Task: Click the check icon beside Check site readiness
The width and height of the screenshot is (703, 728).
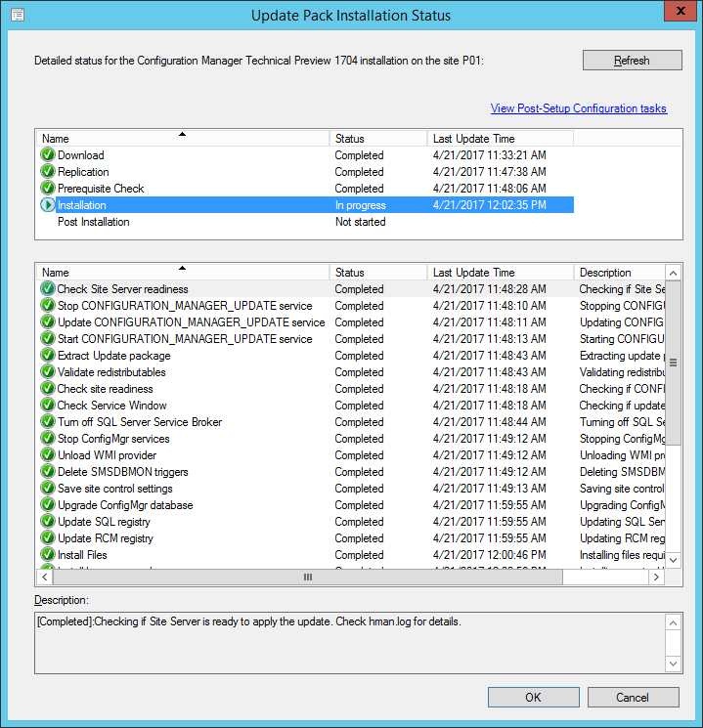Action: point(47,389)
